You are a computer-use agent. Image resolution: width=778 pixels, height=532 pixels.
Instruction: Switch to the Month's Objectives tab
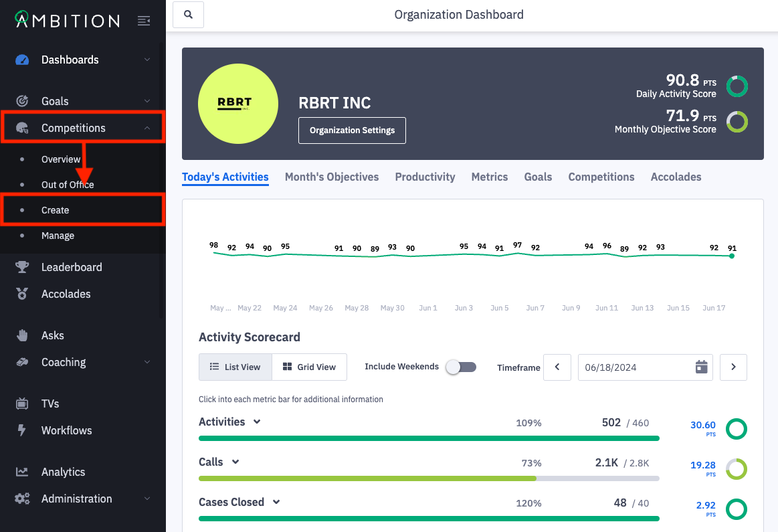pos(332,177)
